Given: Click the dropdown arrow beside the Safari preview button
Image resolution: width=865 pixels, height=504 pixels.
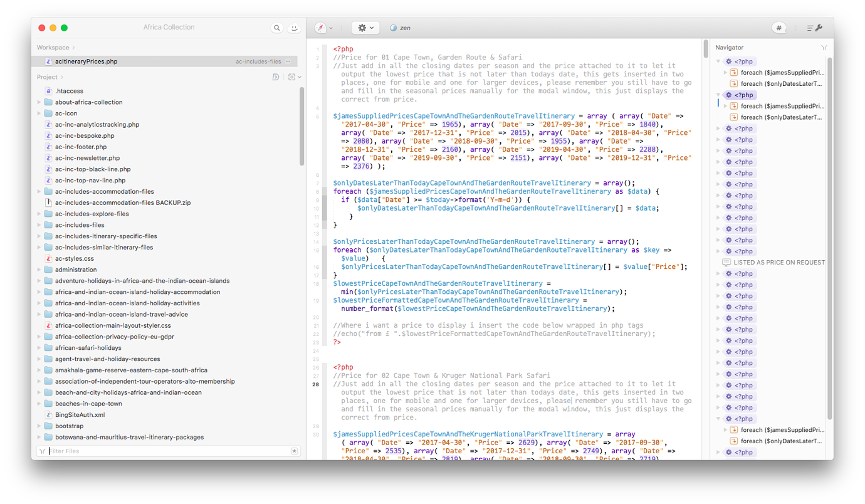Looking at the screenshot, I should click(331, 28).
